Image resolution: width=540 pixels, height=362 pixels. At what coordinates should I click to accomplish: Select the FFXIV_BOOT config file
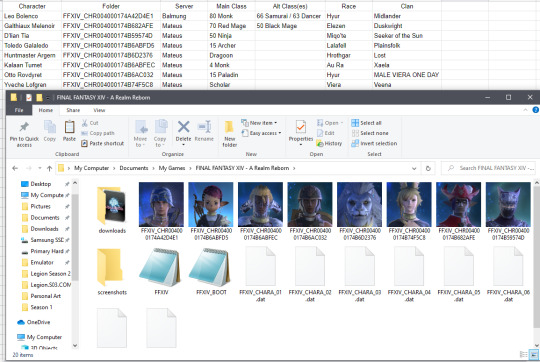[x=211, y=272]
